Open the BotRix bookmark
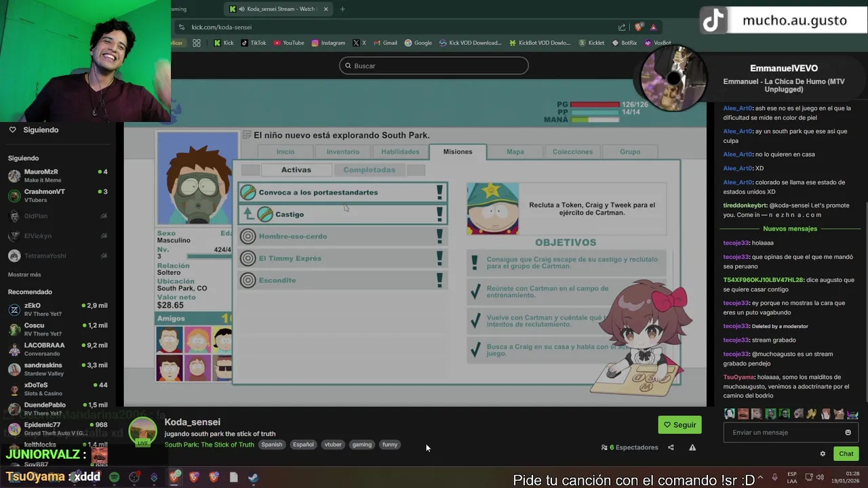 coord(625,43)
